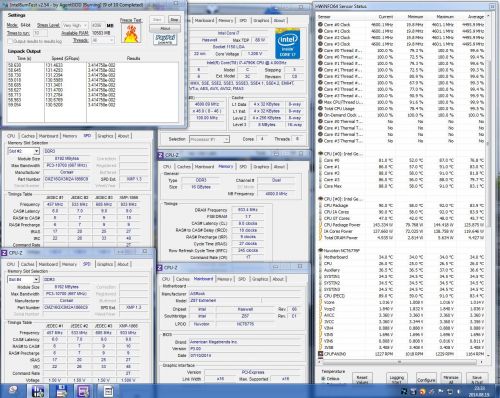Viewport: 500px width, 398px height.
Task: Click Total CPU Usage sensor icon
Action: (x=320, y=108)
